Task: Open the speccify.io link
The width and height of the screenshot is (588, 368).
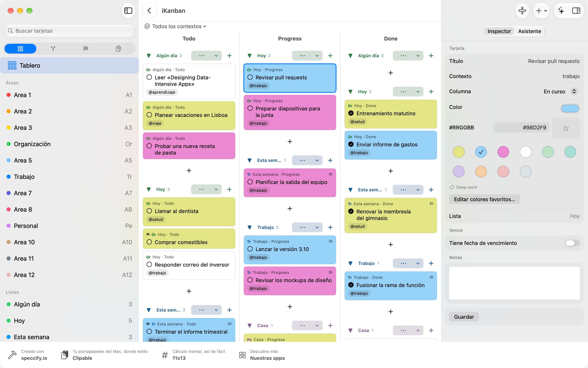Action: [28, 355]
